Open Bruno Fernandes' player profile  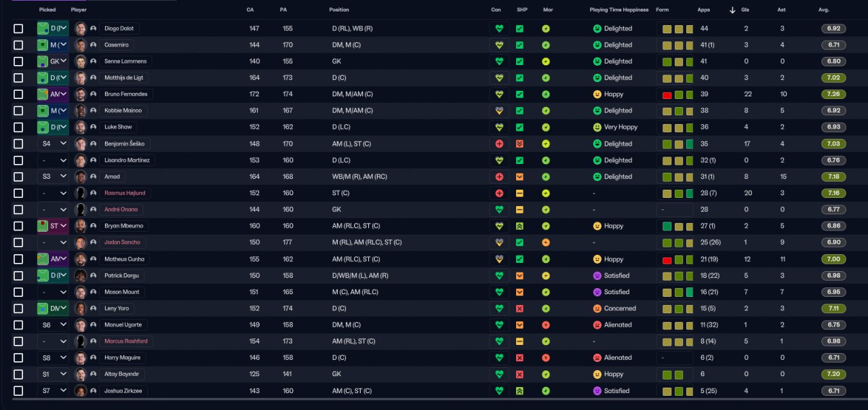125,94
